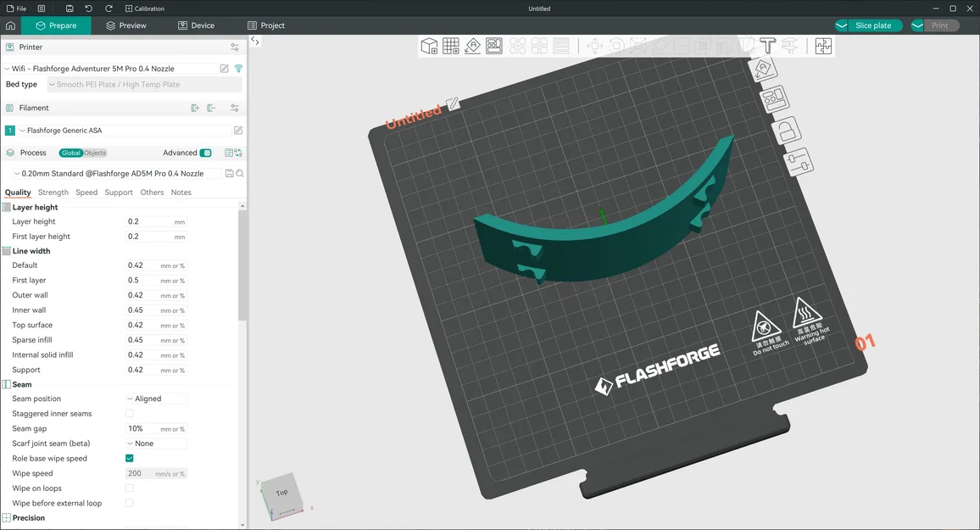Image resolution: width=980 pixels, height=530 pixels.
Task: Click the Add plate grid icon
Action: [x=451, y=47]
